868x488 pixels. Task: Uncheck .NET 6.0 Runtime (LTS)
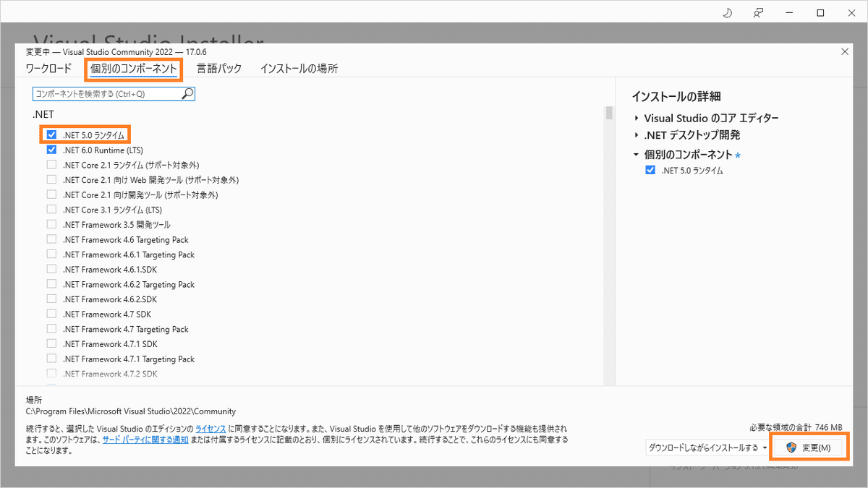[51, 150]
